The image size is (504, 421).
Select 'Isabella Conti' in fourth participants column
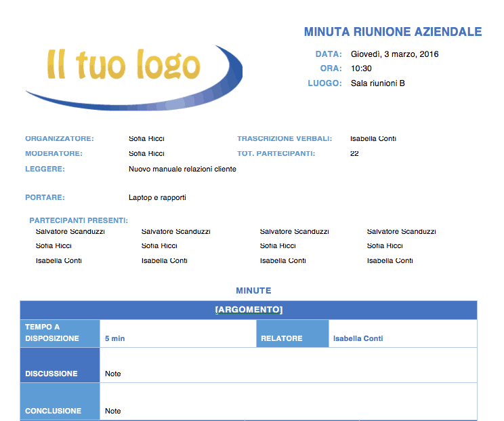click(x=390, y=261)
